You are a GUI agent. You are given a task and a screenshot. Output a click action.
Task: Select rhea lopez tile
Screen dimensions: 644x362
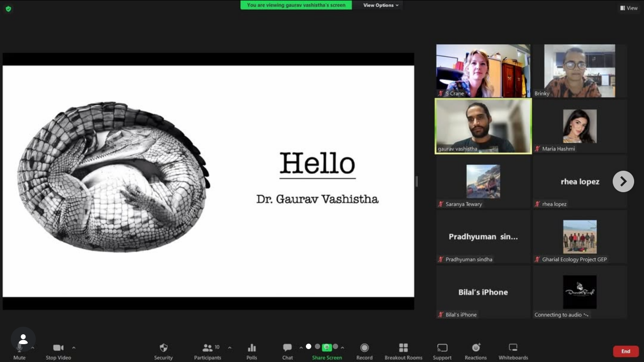coord(580,181)
